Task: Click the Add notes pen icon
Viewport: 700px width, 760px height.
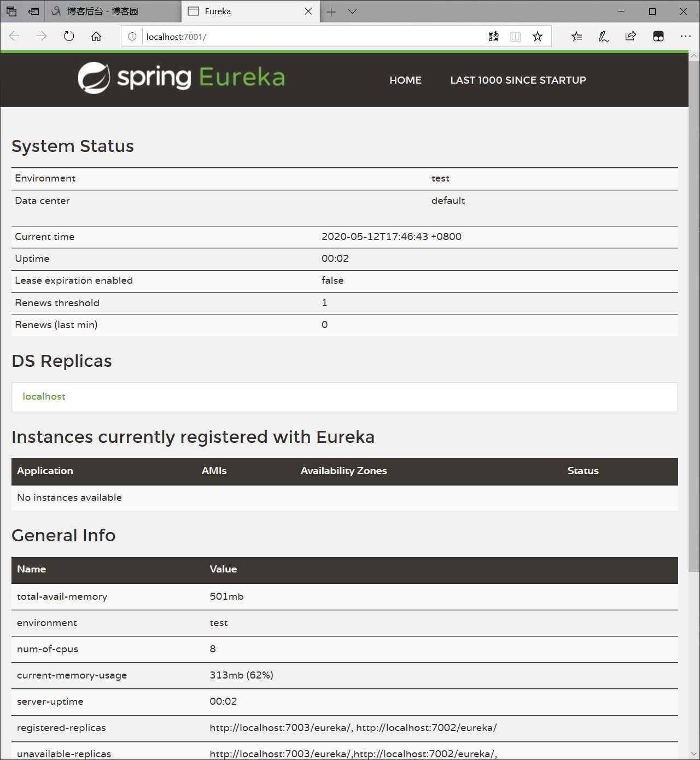Action: coord(604,37)
